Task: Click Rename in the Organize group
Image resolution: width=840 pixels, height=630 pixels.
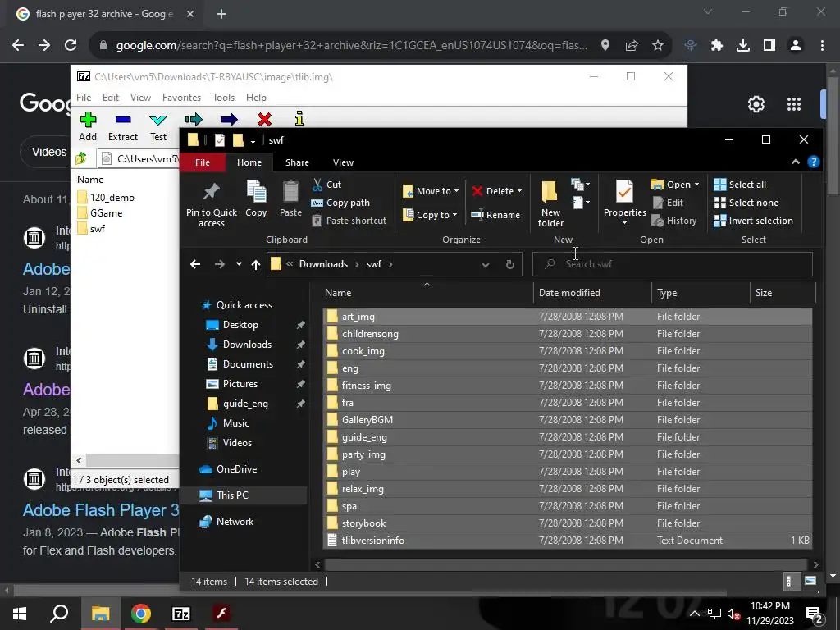Action: [x=495, y=215]
